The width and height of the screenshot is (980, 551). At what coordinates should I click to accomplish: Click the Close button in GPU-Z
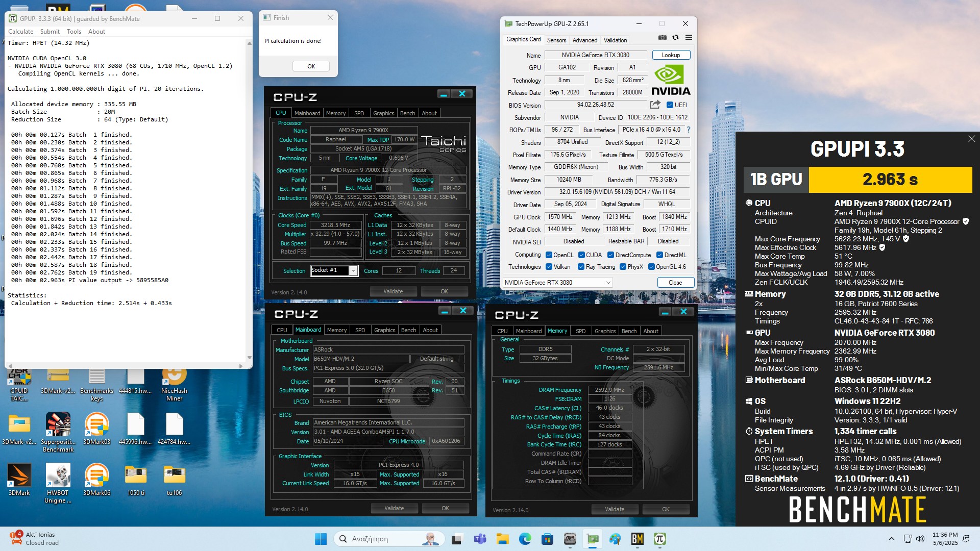click(675, 283)
